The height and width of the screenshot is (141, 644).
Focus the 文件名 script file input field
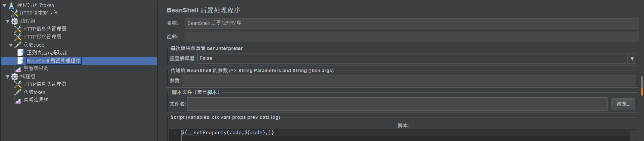[x=397, y=104]
